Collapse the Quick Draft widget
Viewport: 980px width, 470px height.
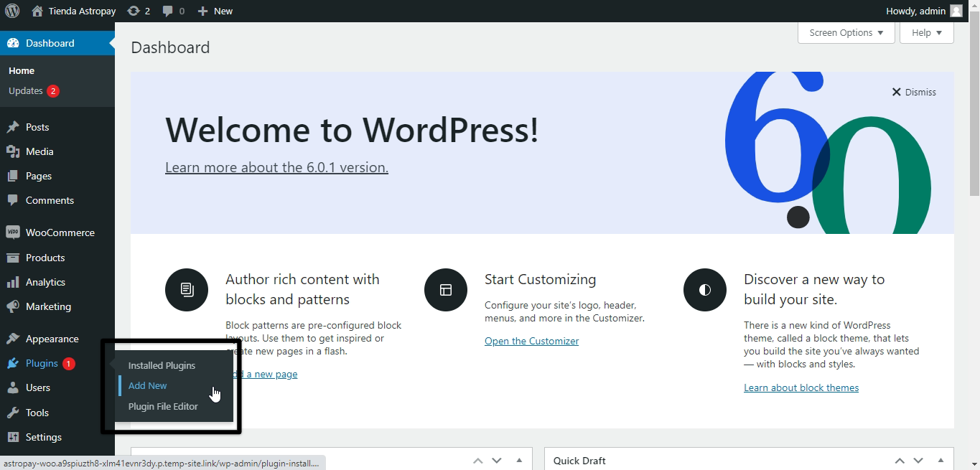click(x=941, y=461)
